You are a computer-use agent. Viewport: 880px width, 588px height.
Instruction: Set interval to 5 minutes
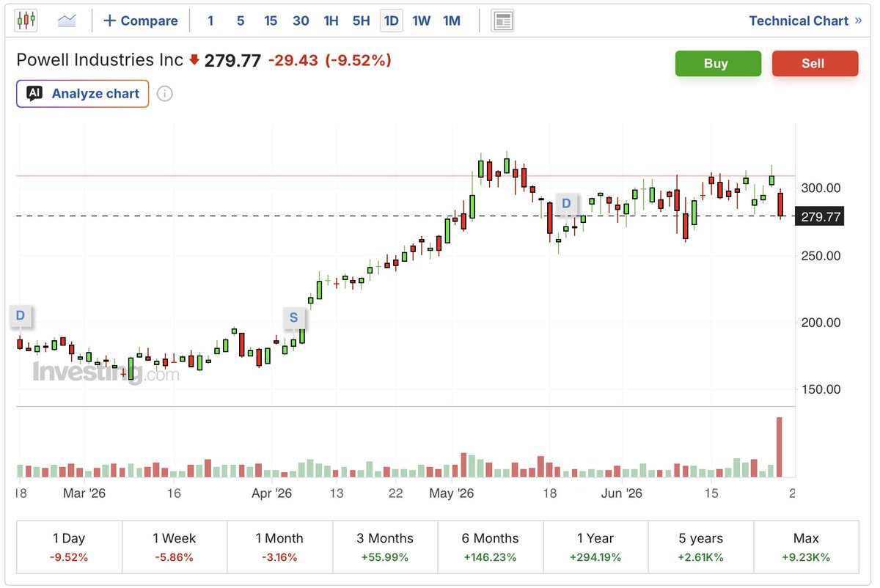pos(241,21)
